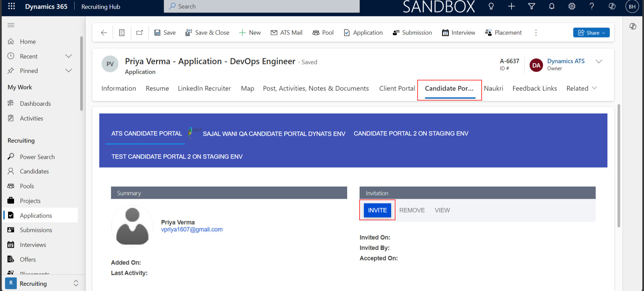This screenshot has width=644, height=291.
Task: Open Post, Activities, Notes & Documents tab
Action: (x=316, y=88)
